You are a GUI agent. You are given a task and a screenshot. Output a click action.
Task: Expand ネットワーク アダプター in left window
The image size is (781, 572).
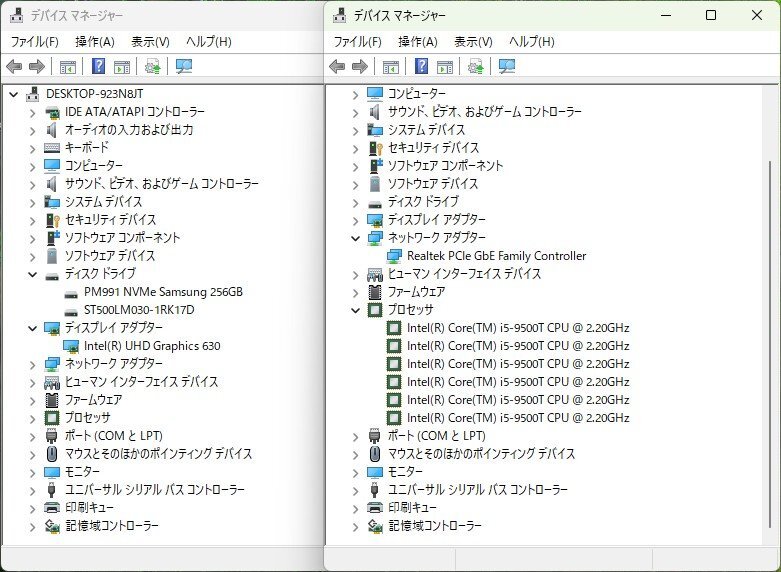tap(32, 365)
